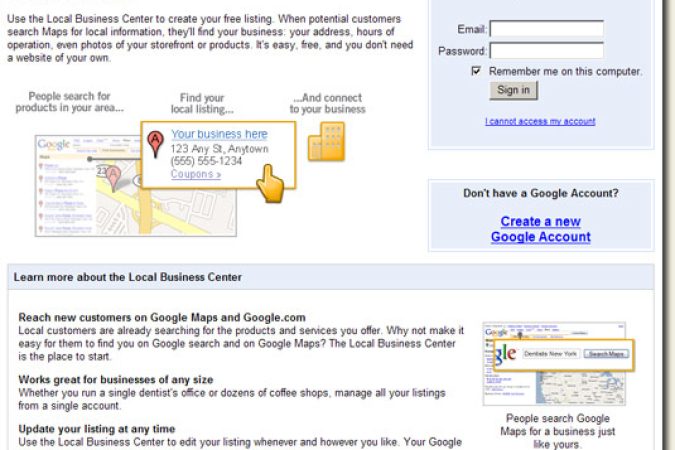Screen dimensions: 675x450
Task: Click Create a new Google Account link
Action: click(540, 229)
